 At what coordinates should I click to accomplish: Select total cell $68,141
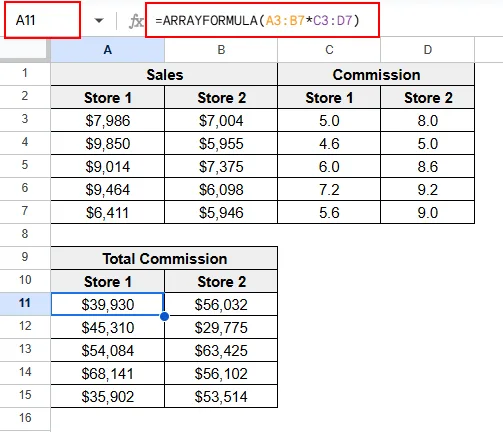(x=108, y=373)
